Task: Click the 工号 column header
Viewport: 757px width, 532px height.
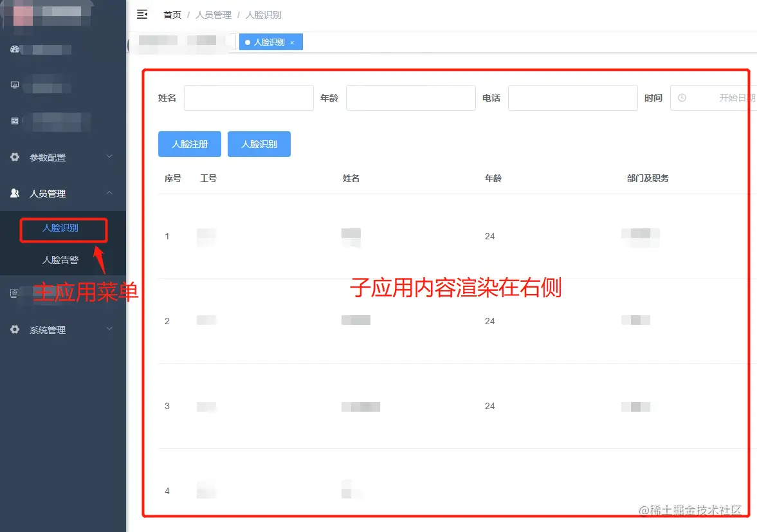Action: click(208, 178)
